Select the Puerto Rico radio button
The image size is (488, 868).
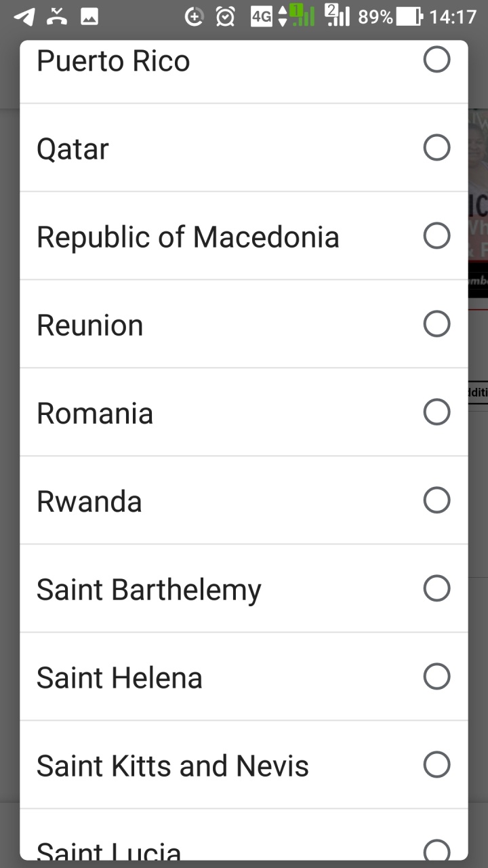436,60
